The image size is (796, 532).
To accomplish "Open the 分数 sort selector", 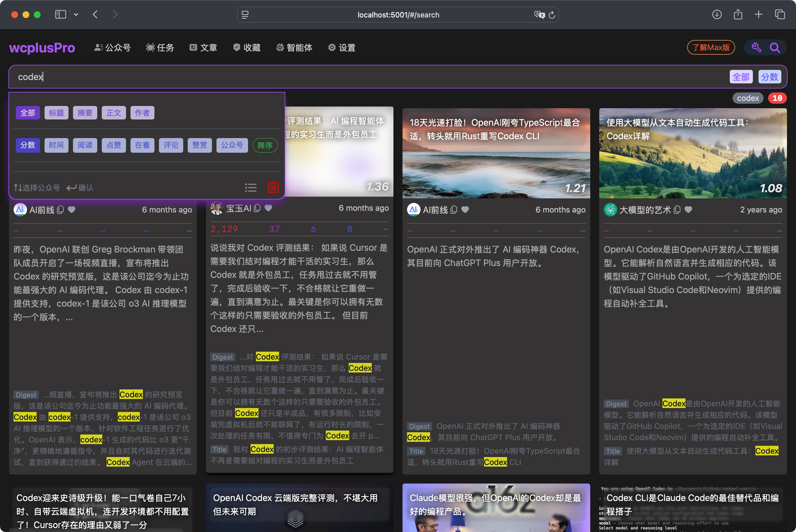I will pyautogui.click(x=770, y=77).
